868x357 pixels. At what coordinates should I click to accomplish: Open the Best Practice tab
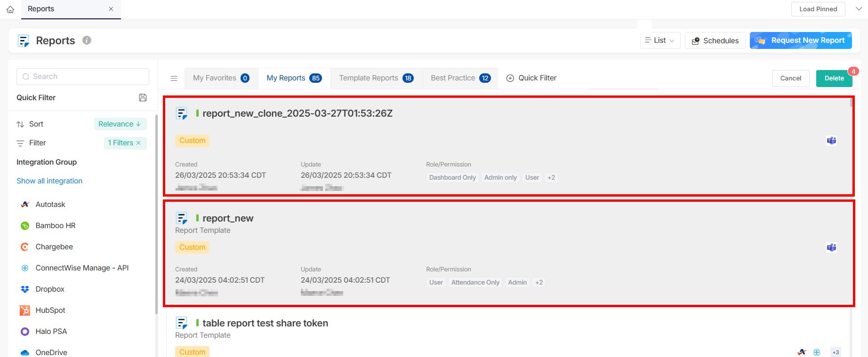tap(460, 78)
